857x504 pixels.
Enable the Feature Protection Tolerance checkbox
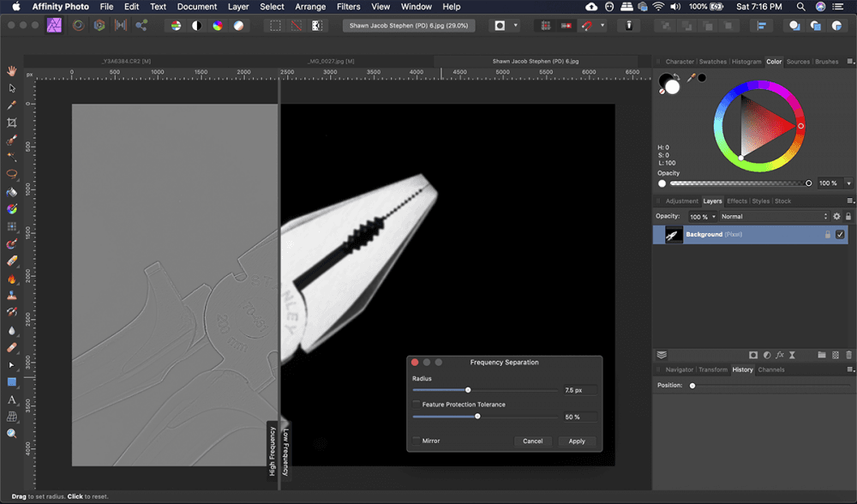point(417,405)
